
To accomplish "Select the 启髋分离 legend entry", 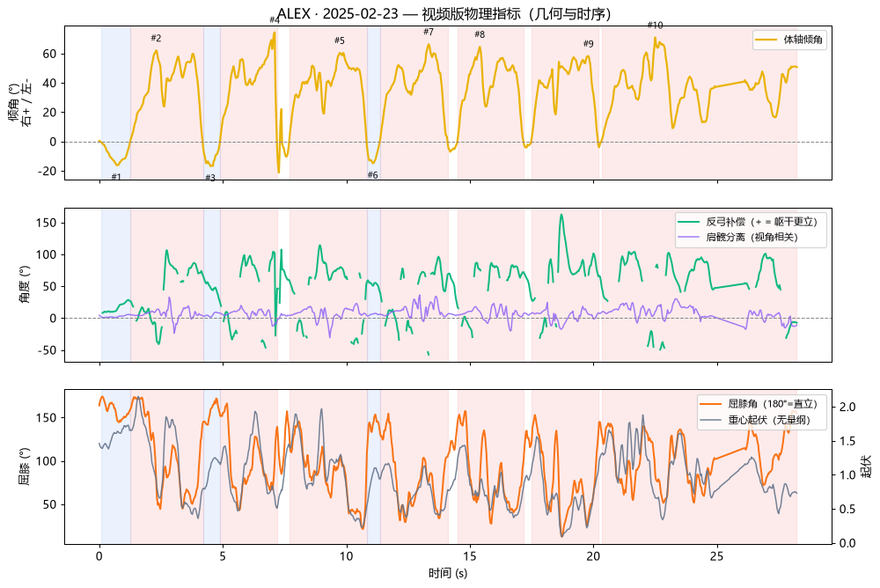I will click(738, 237).
